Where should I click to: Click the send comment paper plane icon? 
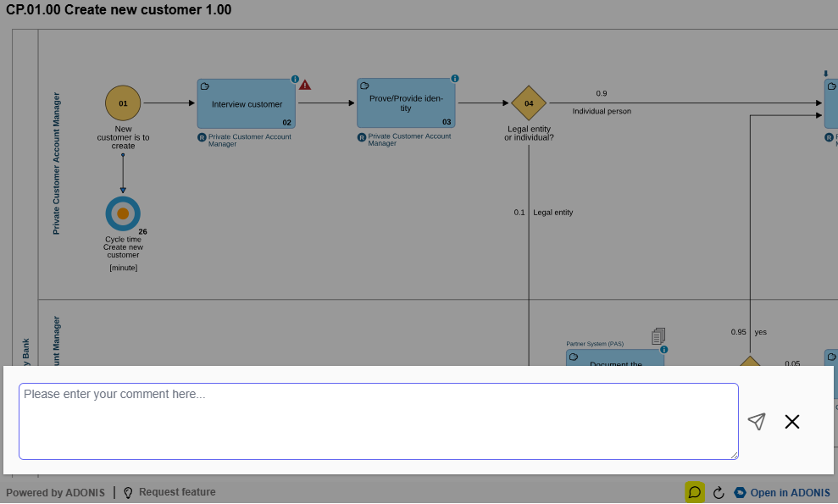click(x=757, y=421)
